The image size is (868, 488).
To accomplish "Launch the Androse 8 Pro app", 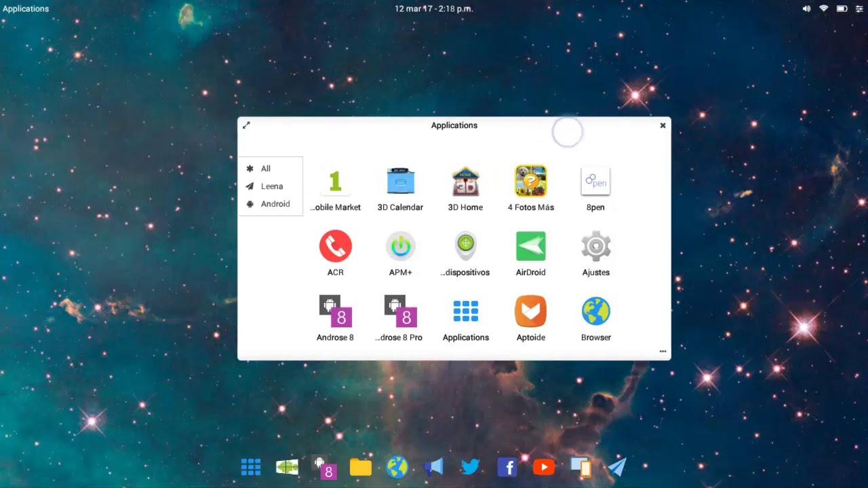I will [x=400, y=319].
